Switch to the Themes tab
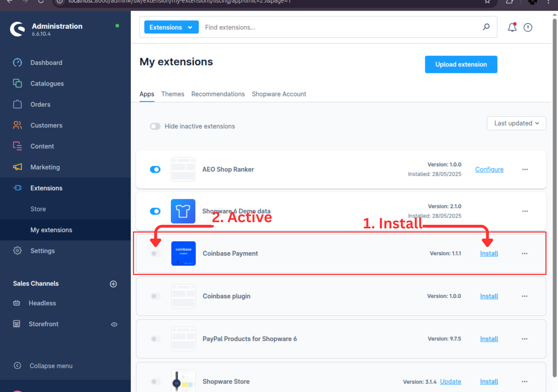This screenshot has height=392, width=558. [172, 94]
